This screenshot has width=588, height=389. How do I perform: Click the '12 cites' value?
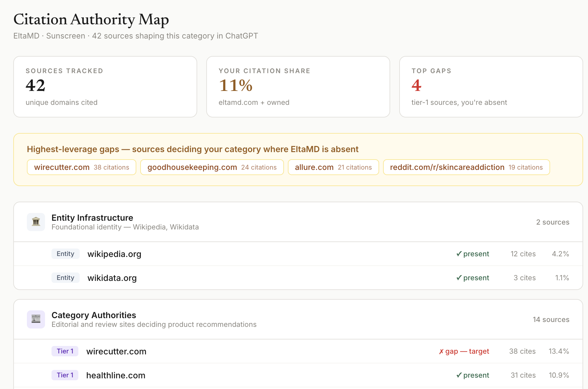point(523,254)
